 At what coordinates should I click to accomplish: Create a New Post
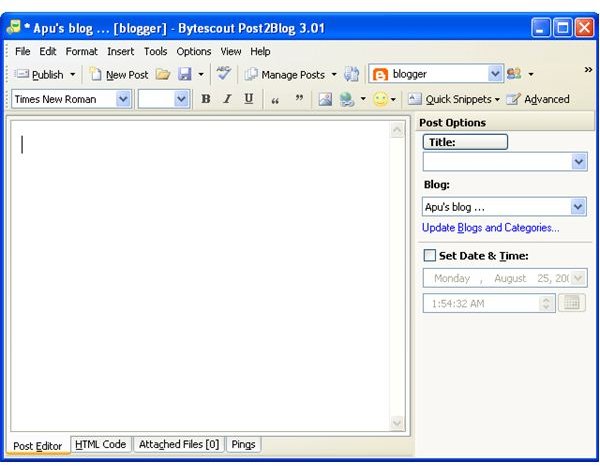click(119, 75)
